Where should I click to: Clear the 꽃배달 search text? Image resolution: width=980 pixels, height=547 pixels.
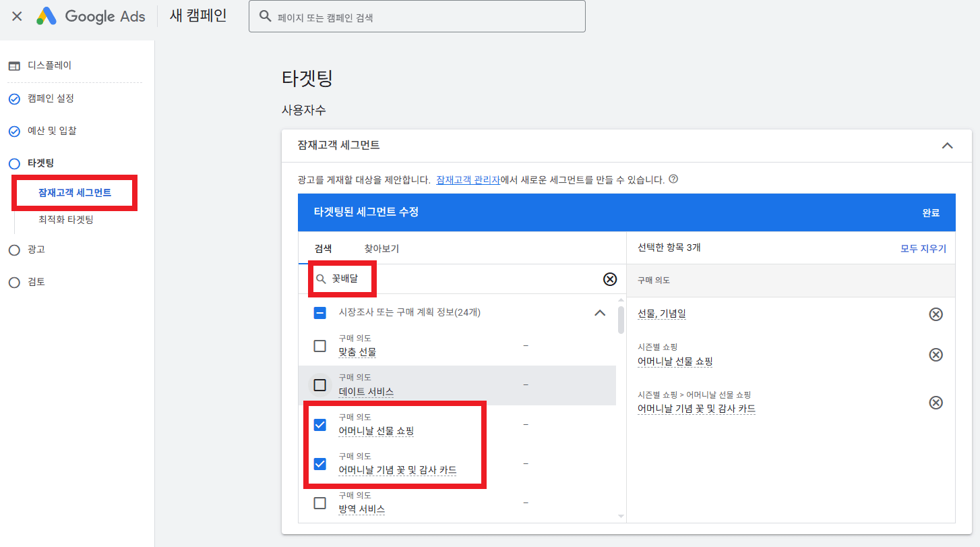click(610, 279)
